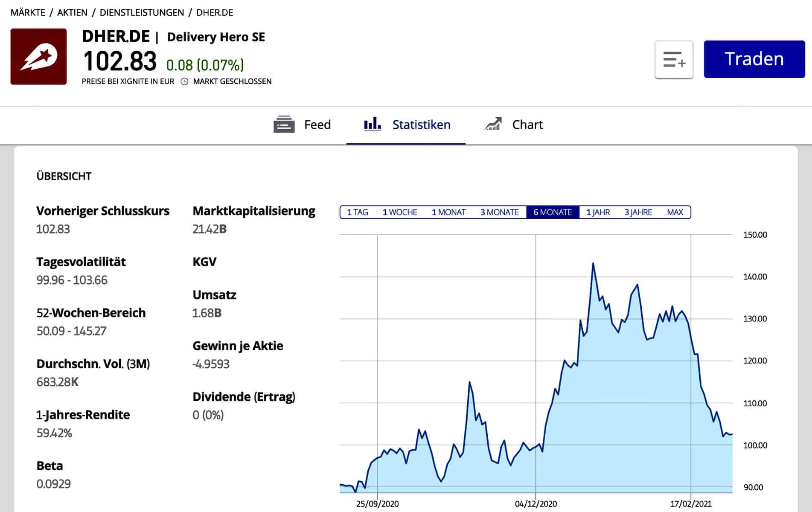Screen dimensions: 812x512
Task: Select the 6 MONATE chart range
Action: [x=553, y=212]
